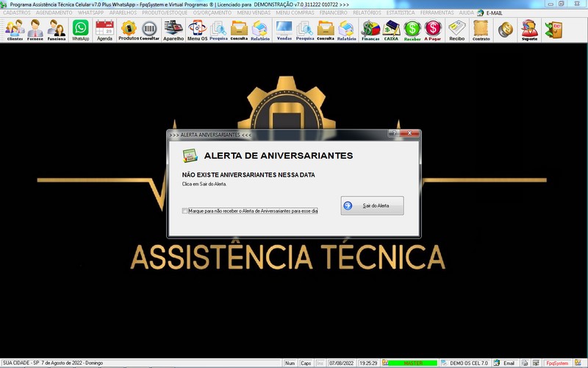588x368 pixels.
Task: Open the Suporte headset icon
Action: [x=529, y=30]
